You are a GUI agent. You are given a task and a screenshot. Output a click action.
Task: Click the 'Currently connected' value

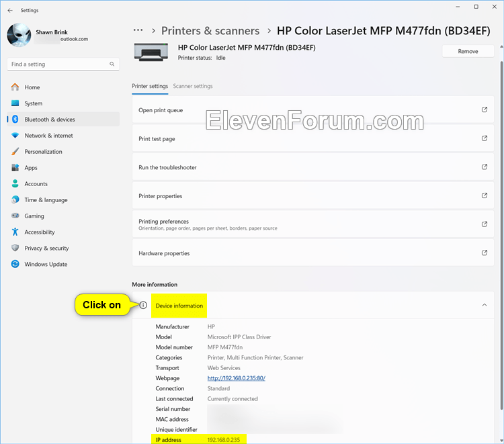233,399
